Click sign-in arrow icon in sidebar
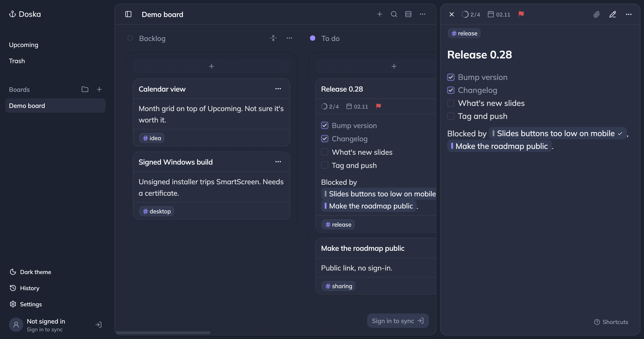Image resolution: width=644 pixels, height=339 pixels. [98, 325]
